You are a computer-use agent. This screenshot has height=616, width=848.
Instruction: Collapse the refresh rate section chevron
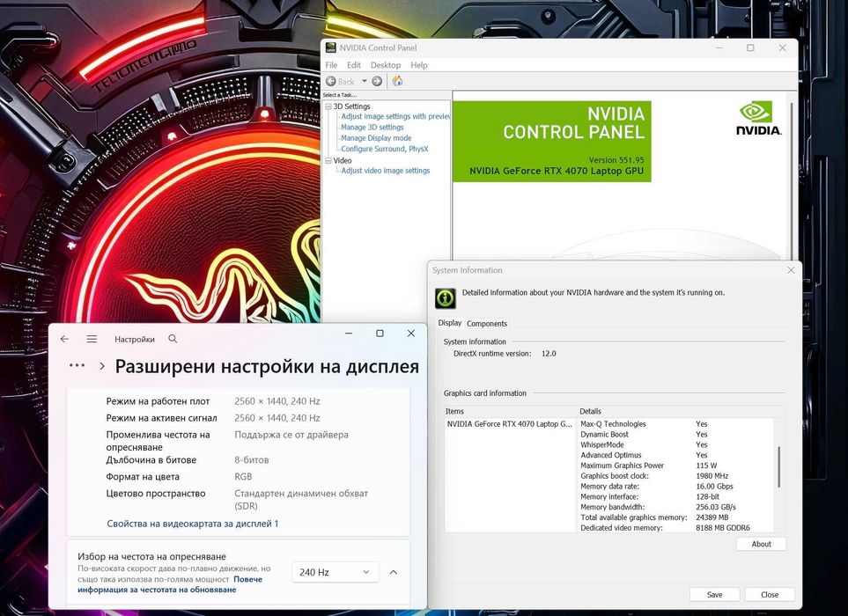[x=394, y=572]
